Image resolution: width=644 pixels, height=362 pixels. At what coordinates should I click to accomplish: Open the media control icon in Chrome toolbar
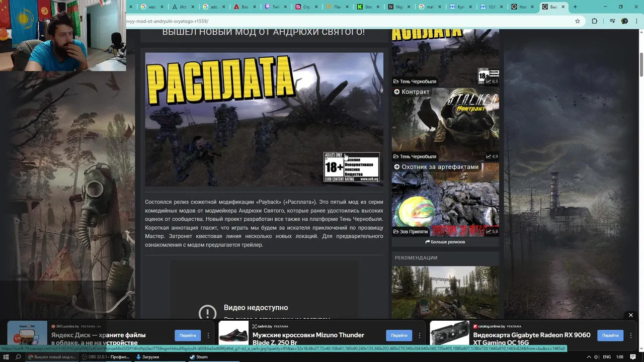612,21
